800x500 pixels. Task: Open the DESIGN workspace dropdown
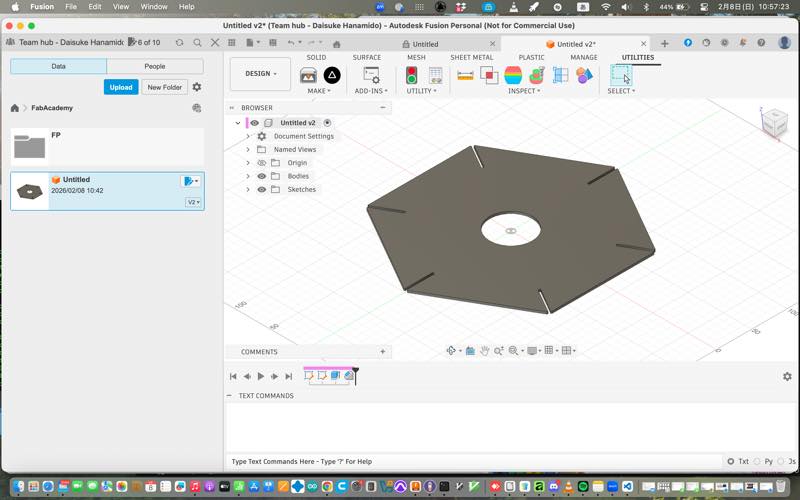click(260, 74)
